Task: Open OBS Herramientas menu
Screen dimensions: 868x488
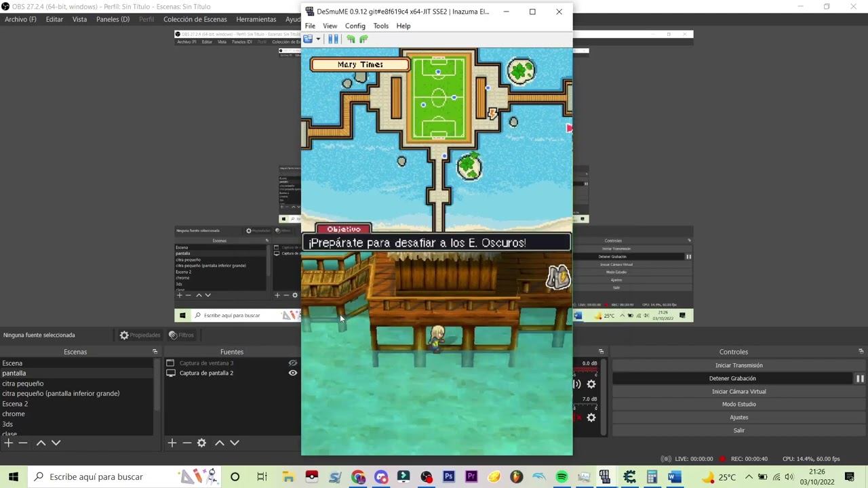Action: 256,19
